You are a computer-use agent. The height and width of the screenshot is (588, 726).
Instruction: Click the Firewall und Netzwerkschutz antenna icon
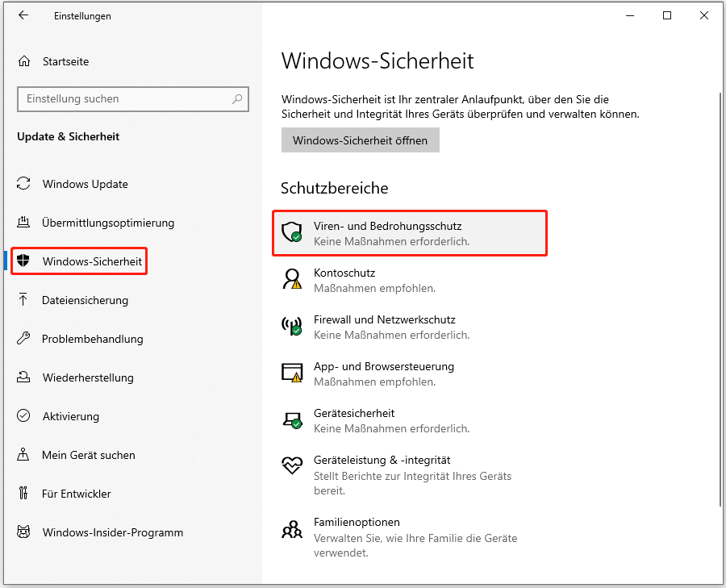click(292, 326)
